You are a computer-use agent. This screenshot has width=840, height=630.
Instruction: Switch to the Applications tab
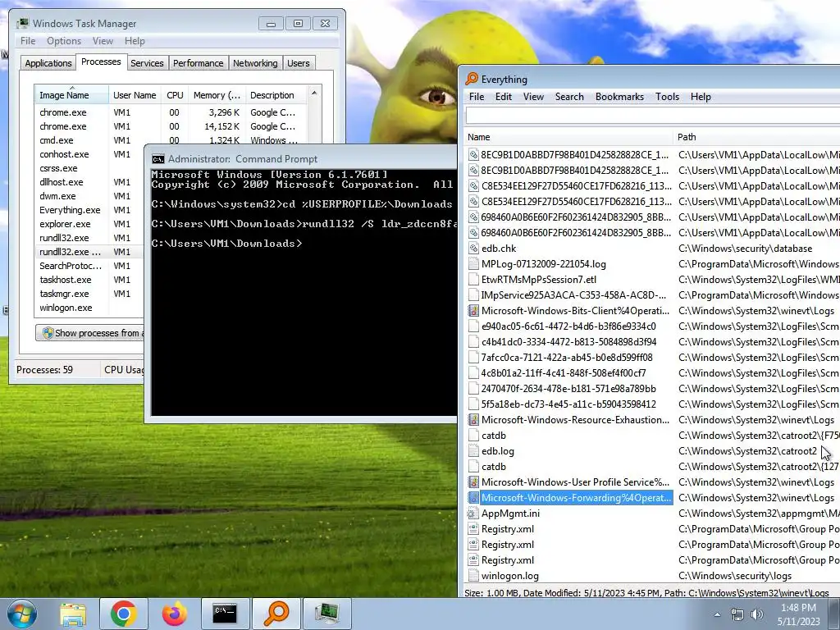(48, 63)
